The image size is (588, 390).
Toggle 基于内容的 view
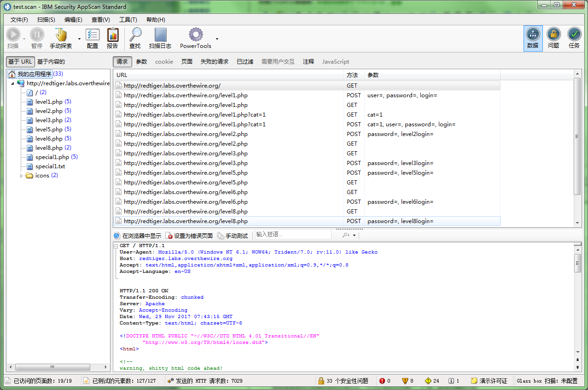tap(51, 62)
